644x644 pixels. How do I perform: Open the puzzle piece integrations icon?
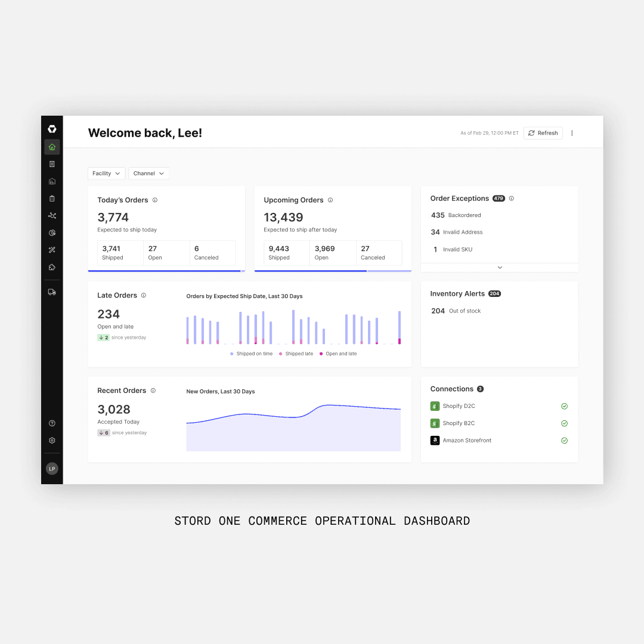pyautogui.click(x=52, y=268)
